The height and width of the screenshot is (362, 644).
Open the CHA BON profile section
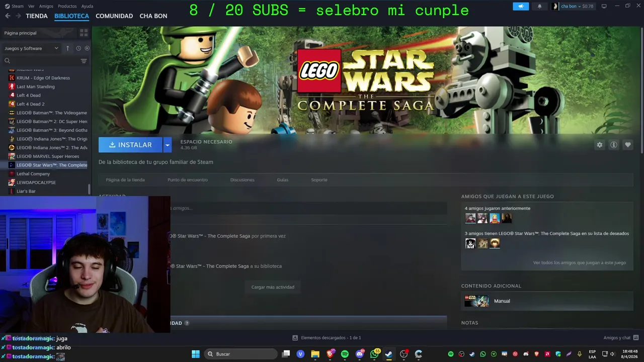click(153, 16)
